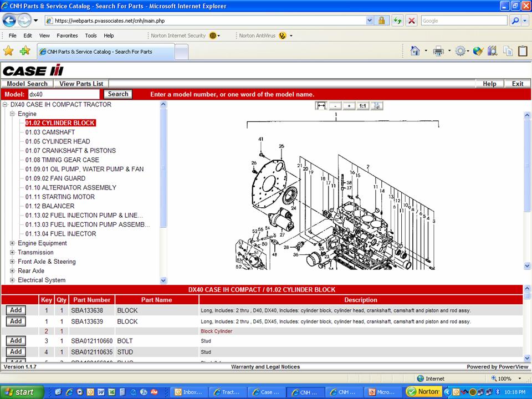Open a new blank browser tab
The image size is (532, 399).
click(182, 52)
